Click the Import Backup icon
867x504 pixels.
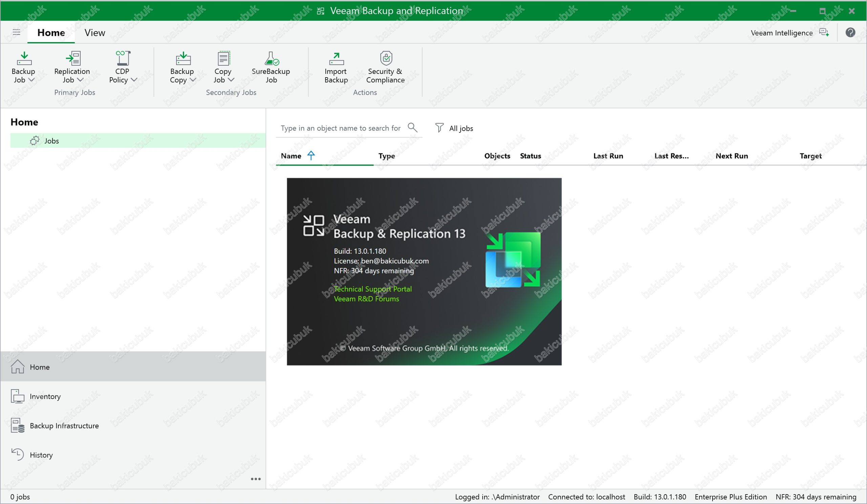click(x=336, y=59)
